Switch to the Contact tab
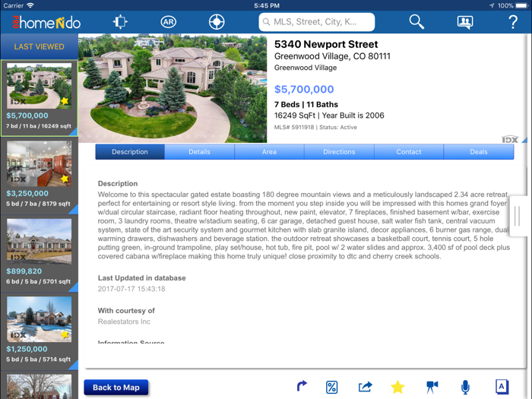The height and width of the screenshot is (399, 532). coord(409,152)
